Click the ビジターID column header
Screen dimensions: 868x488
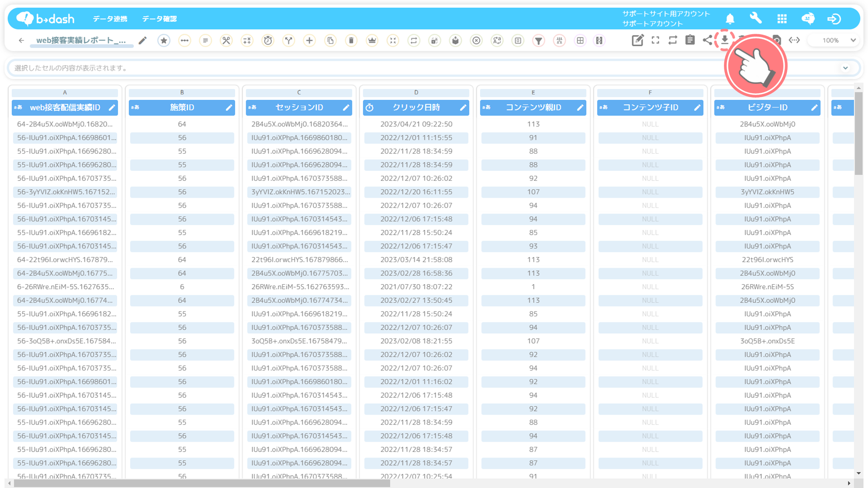(767, 108)
